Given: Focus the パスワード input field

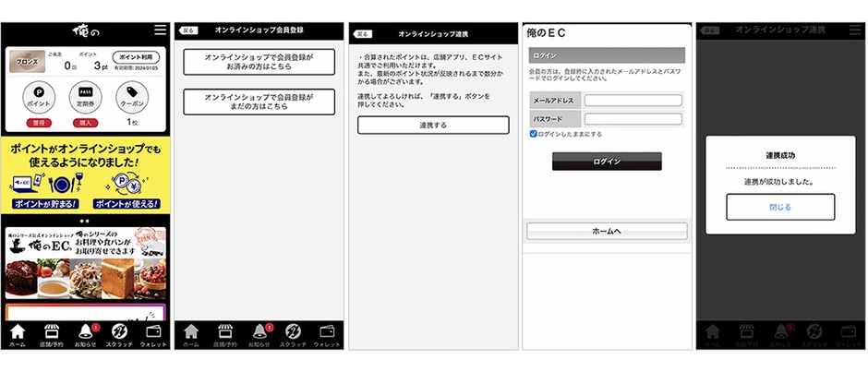Looking at the screenshot, I should click(633, 119).
